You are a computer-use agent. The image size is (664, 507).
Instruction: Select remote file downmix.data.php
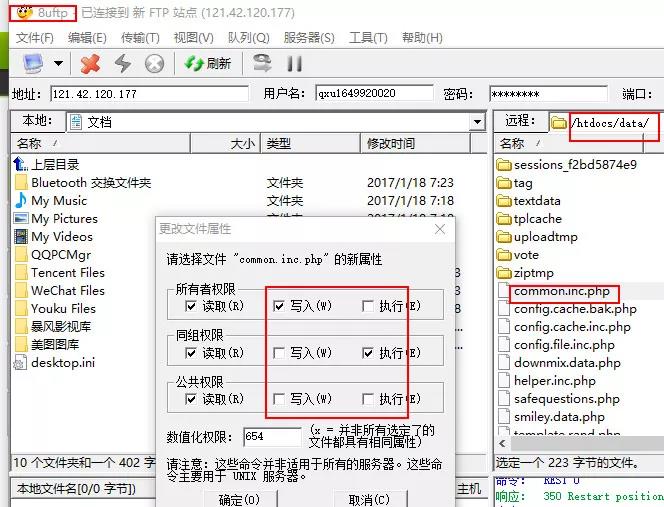(x=559, y=363)
